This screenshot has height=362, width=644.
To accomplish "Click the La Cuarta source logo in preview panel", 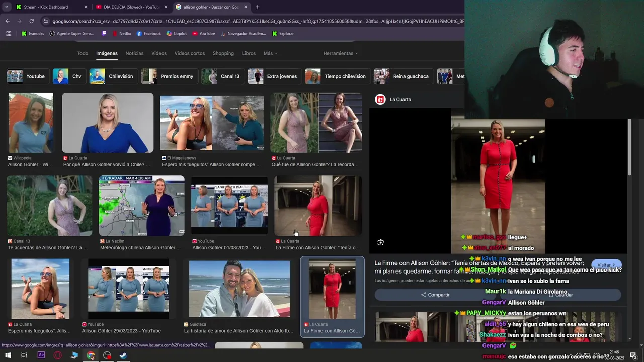I will coord(380,99).
